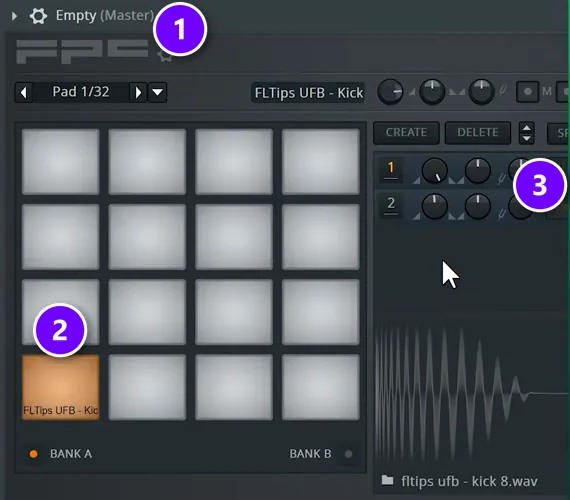The width and height of the screenshot is (570, 500).
Task: Trigger the third pad in the third row
Action: coord(234,312)
